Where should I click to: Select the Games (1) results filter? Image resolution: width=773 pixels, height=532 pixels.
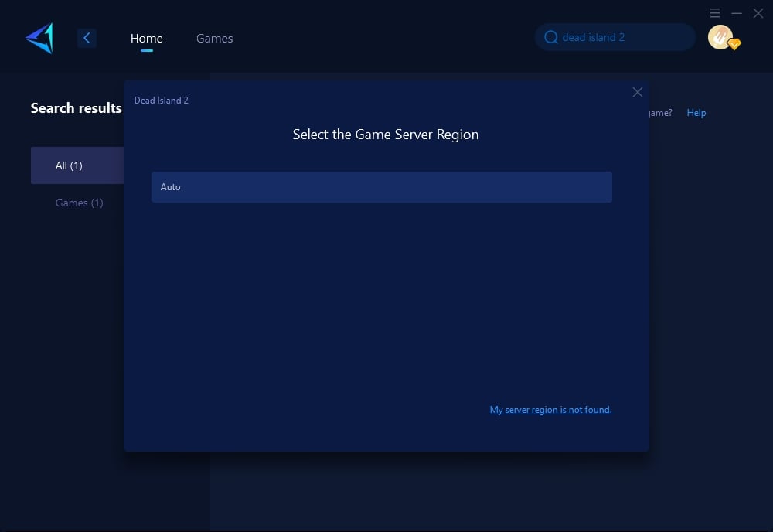[79, 203]
